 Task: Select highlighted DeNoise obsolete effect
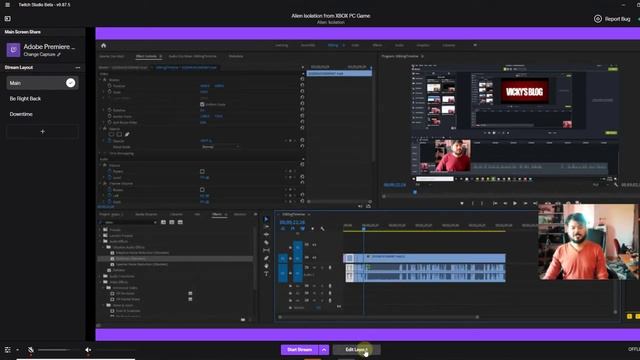(176, 258)
